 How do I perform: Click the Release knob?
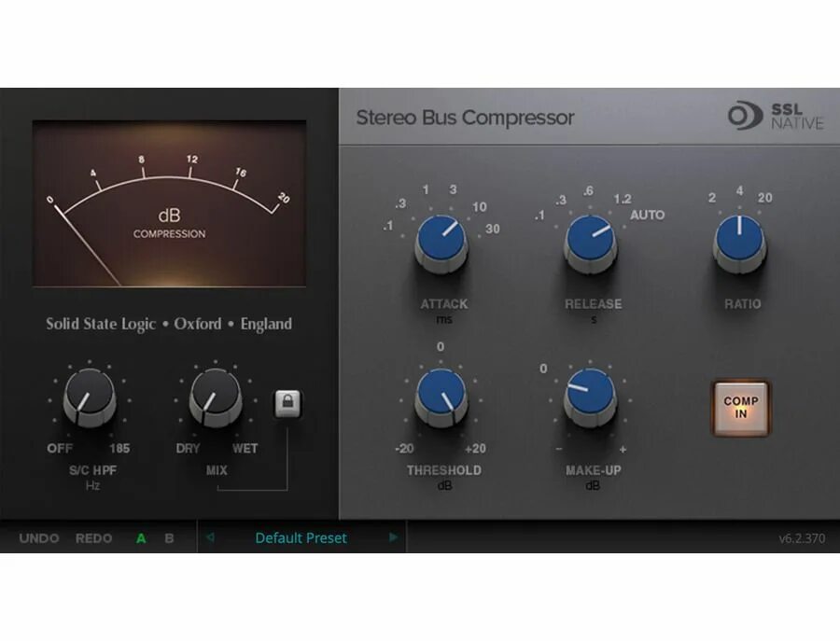tap(591, 244)
